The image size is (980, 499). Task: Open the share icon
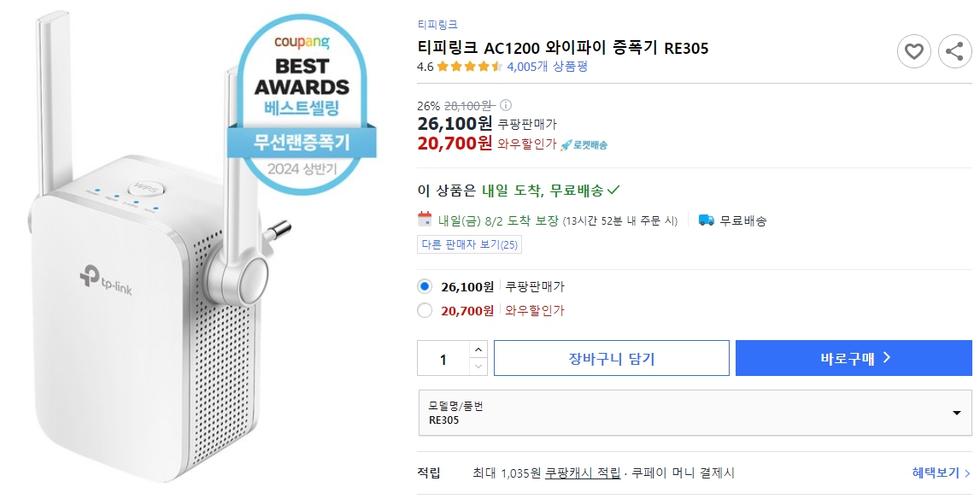pyautogui.click(x=954, y=50)
